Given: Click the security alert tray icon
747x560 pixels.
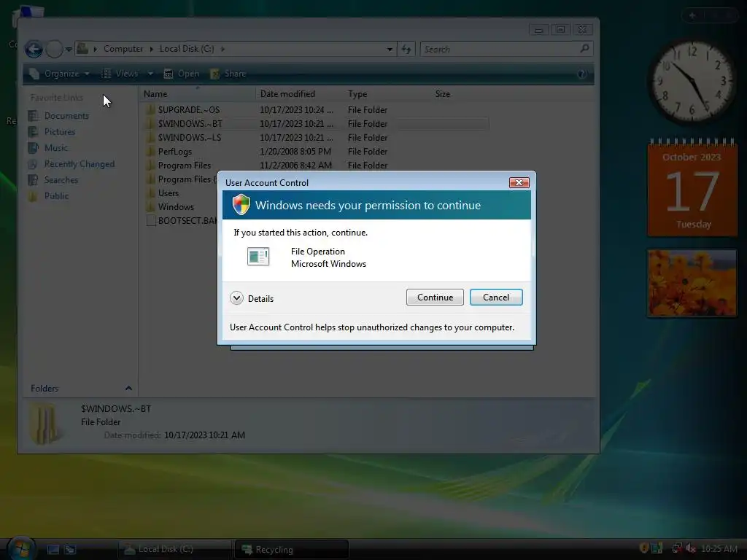Looking at the screenshot, I should pyautogui.click(x=643, y=548).
